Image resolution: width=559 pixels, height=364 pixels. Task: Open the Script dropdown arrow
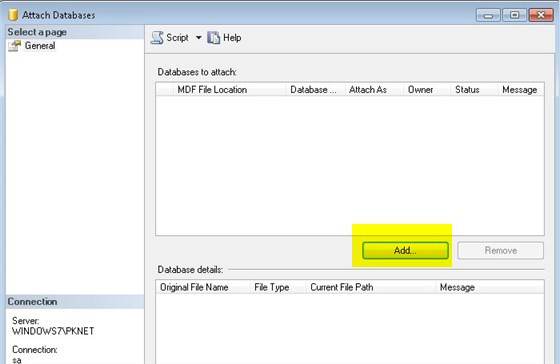tap(199, 37)
